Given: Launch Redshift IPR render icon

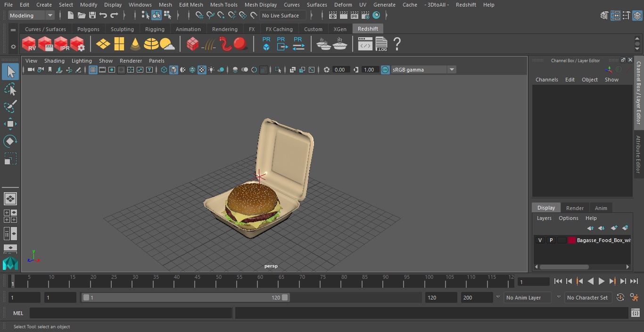Looking at the screenshot, I should pyautogui.click(x=61, y=44).
